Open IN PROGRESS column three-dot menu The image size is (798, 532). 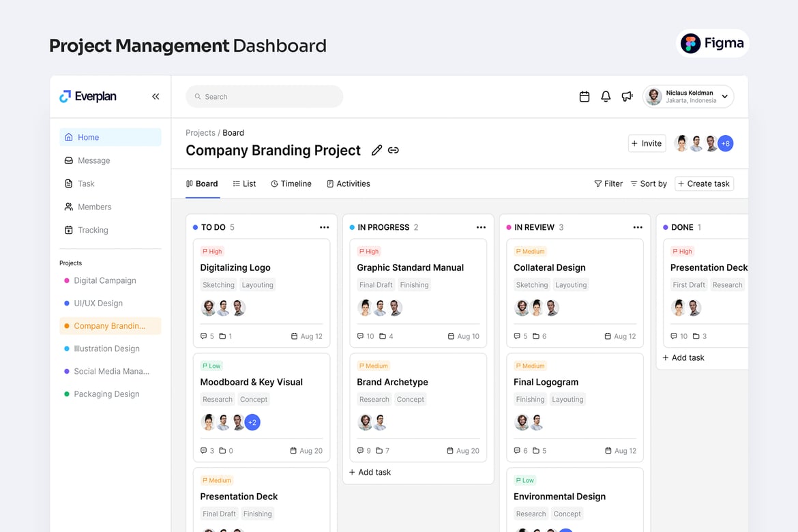[481, 227]
